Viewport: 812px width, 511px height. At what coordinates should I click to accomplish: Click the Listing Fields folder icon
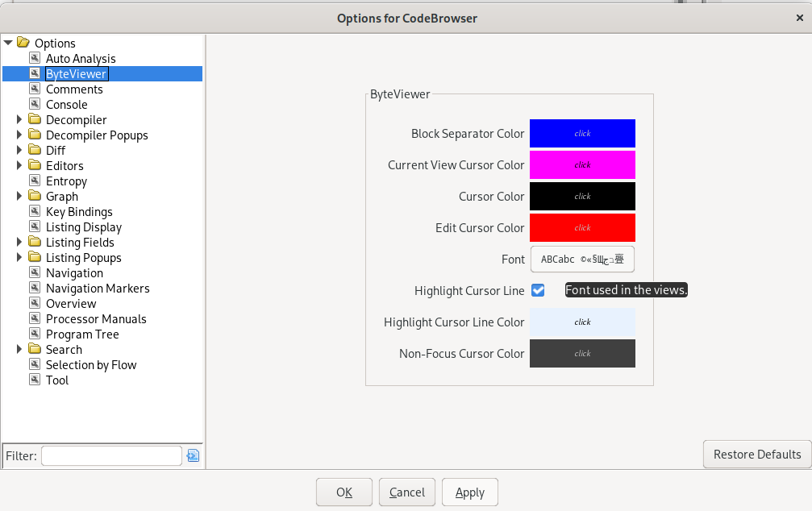35,242
